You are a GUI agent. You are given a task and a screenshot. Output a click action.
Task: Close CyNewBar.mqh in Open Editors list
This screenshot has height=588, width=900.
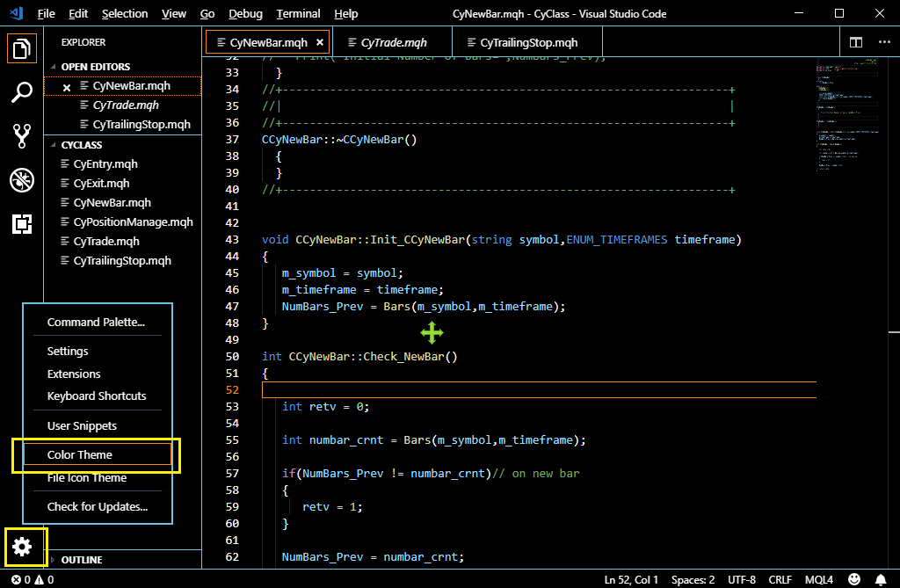(x=67, y=88)
